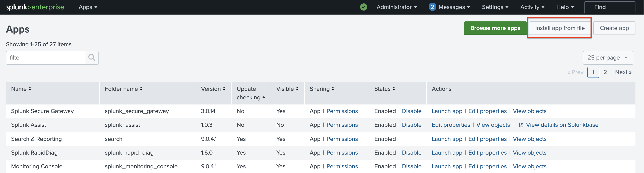Image resolution: width=644 pixels, height=173 pixels.
Task: Go to page 2 of results
Action: coord(605,72)
